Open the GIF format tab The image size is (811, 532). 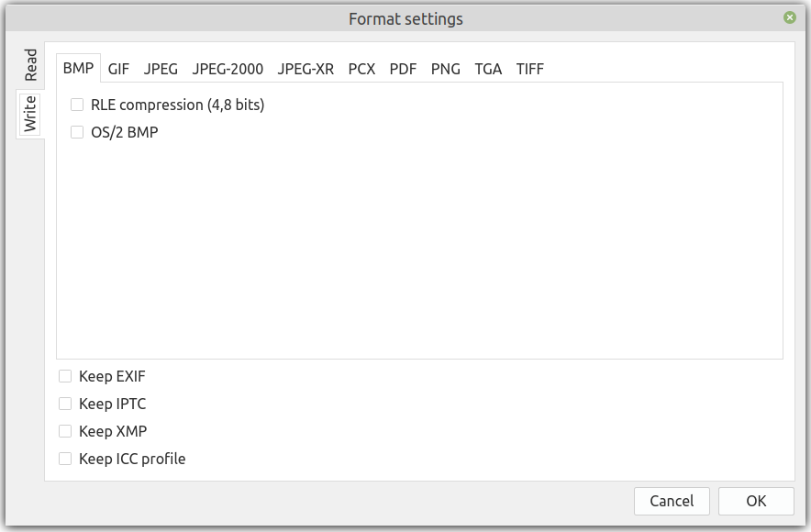[118, 69]
